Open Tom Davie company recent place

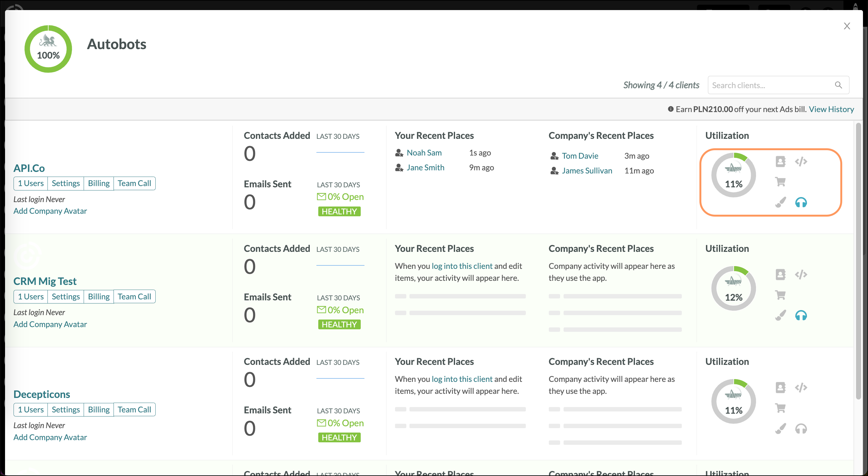click(x=580, y=156)
